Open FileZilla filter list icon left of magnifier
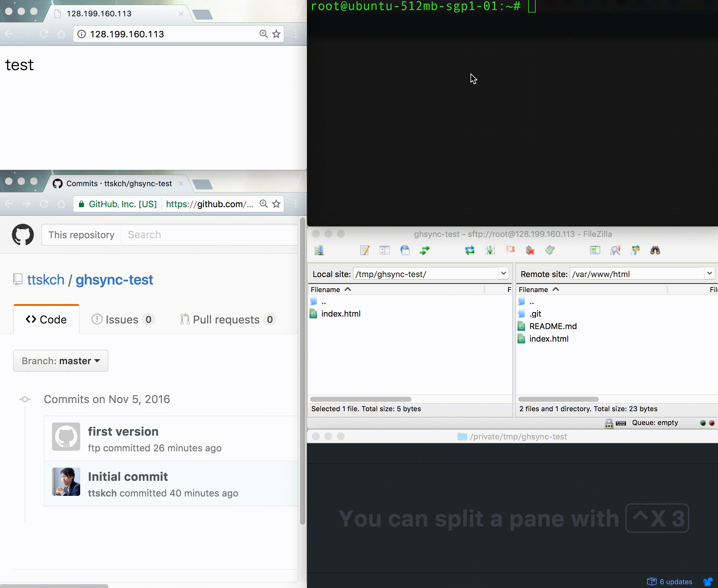Viewport: 718px width, 588px height. (595, 250)
